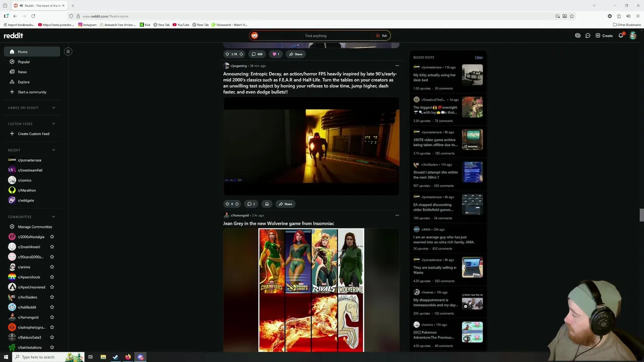Viewport: 644px width, 362px height.
Task: Open Task View in the taskbar
Action: (x=91, y=357)
